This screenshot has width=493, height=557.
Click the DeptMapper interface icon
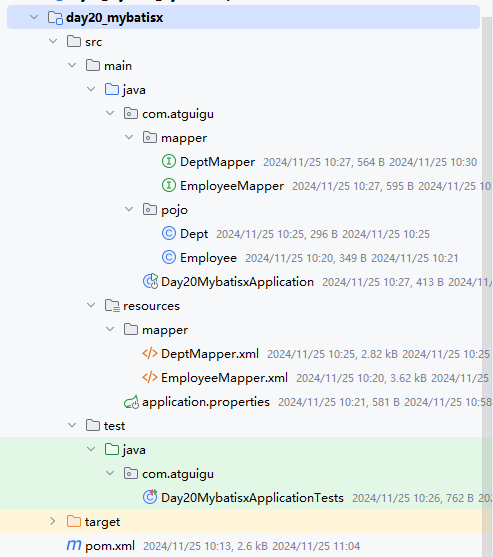(x=169, y=162)
